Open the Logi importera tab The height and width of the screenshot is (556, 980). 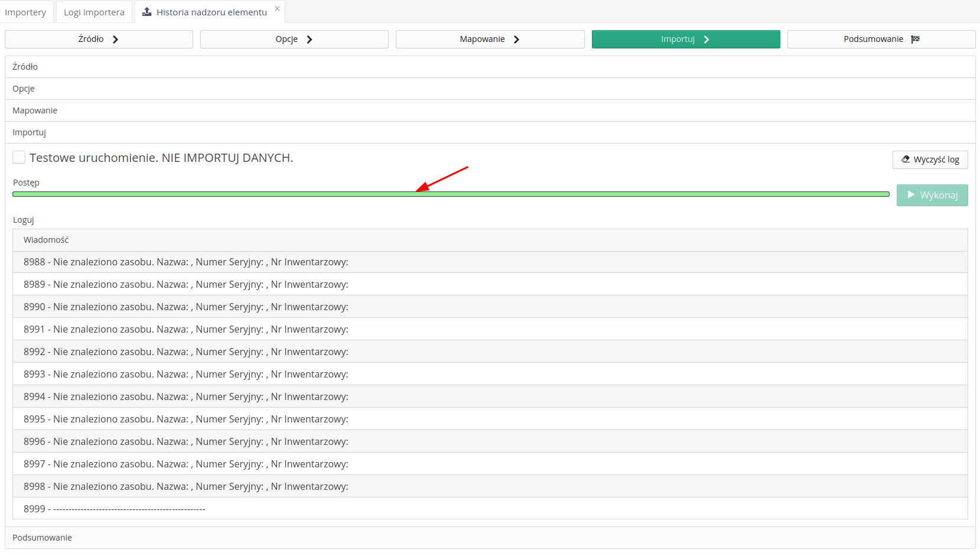[x=93, y=11]
